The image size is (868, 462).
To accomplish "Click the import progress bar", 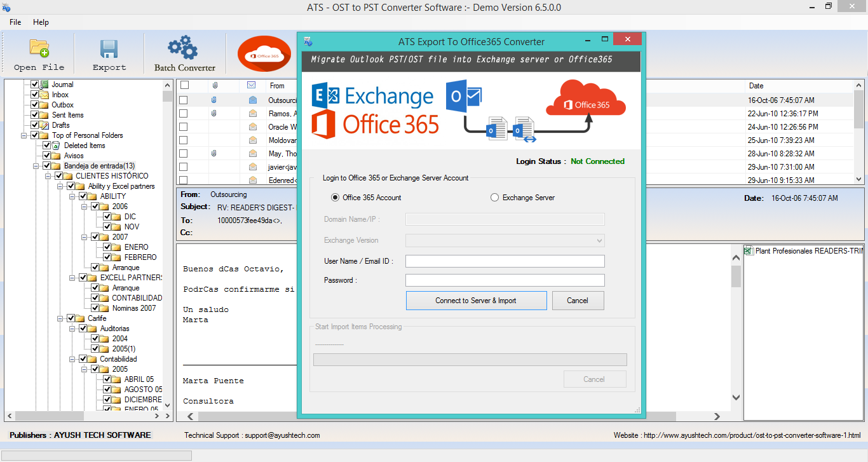I will coord(470,359).
